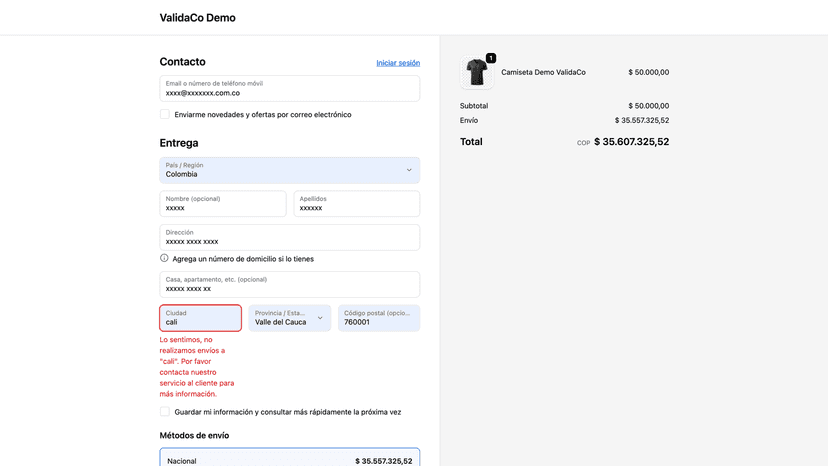Expand the Provincia / Estado dropdown

(x=290, y=318)
